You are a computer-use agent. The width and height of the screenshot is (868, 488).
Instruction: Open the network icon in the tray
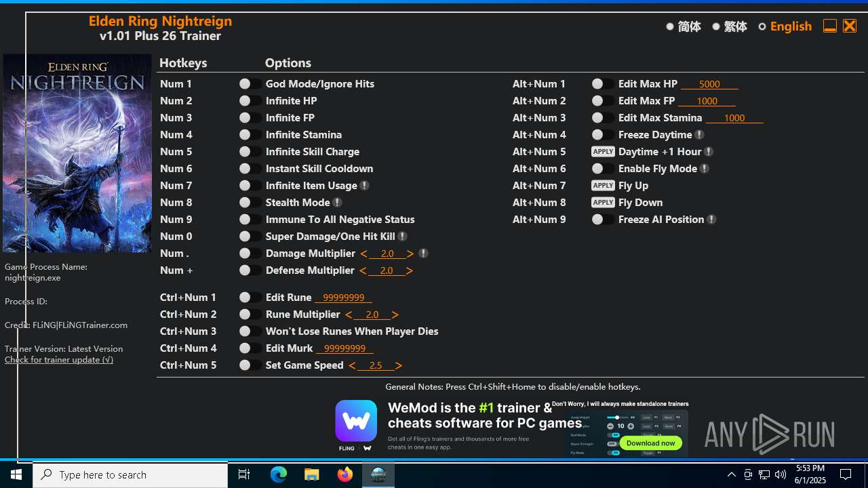point(764,474)
